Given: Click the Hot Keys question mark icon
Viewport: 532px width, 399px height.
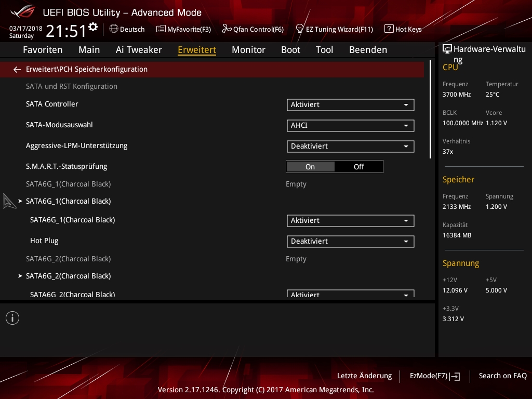Looking at the screenshot, I should [x=389, y=29].
